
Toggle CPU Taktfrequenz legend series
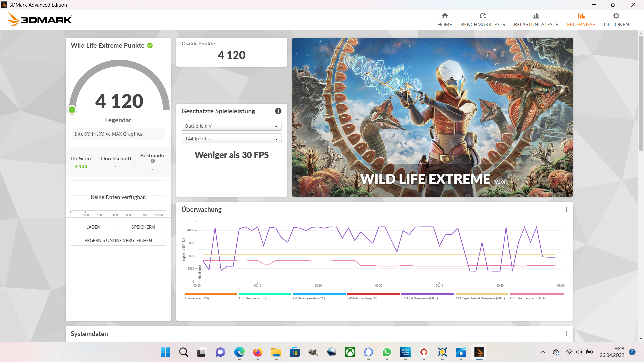(x=420, y=298)
